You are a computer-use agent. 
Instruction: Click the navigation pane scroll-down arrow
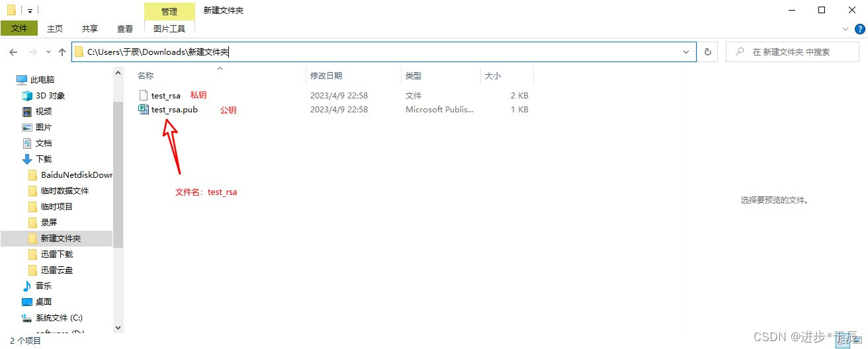coord(118,327)
